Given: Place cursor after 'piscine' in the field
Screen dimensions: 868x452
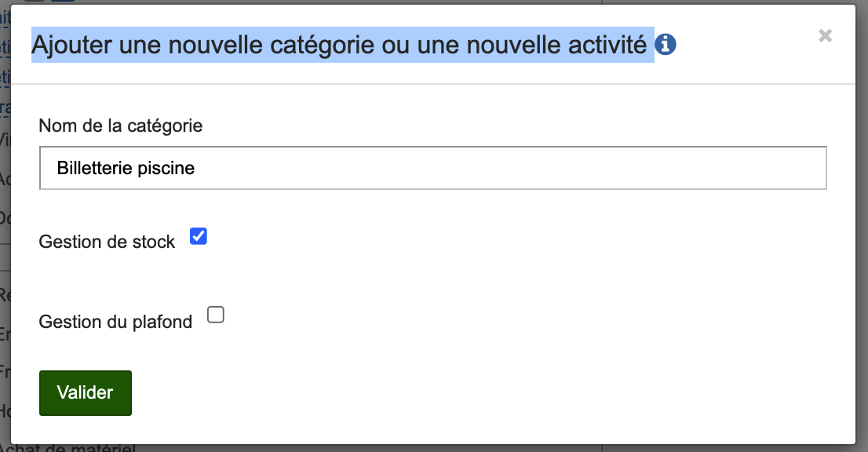Looking at the screenshot, I should tap(196, 168).
